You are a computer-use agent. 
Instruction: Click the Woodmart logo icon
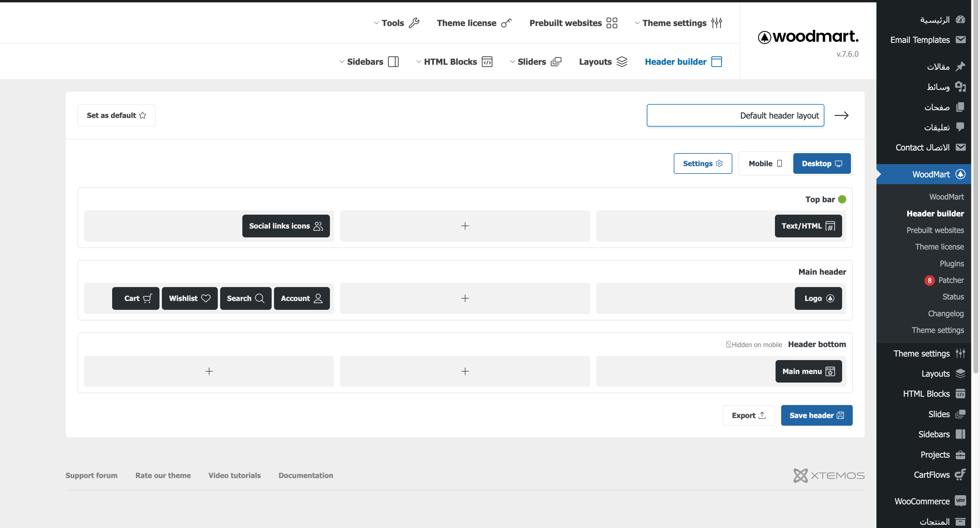pyautogui.click(x=764, y=37)
